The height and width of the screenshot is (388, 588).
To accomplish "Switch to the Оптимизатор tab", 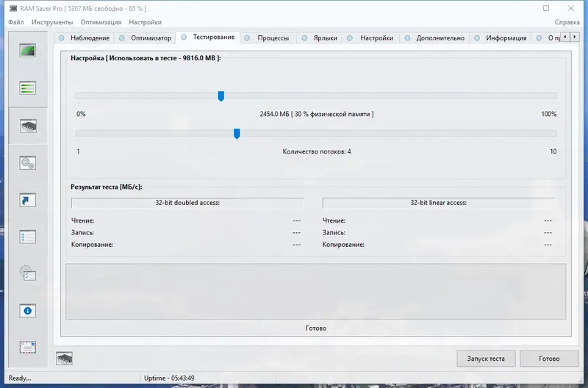I will [x=146, y=38].
